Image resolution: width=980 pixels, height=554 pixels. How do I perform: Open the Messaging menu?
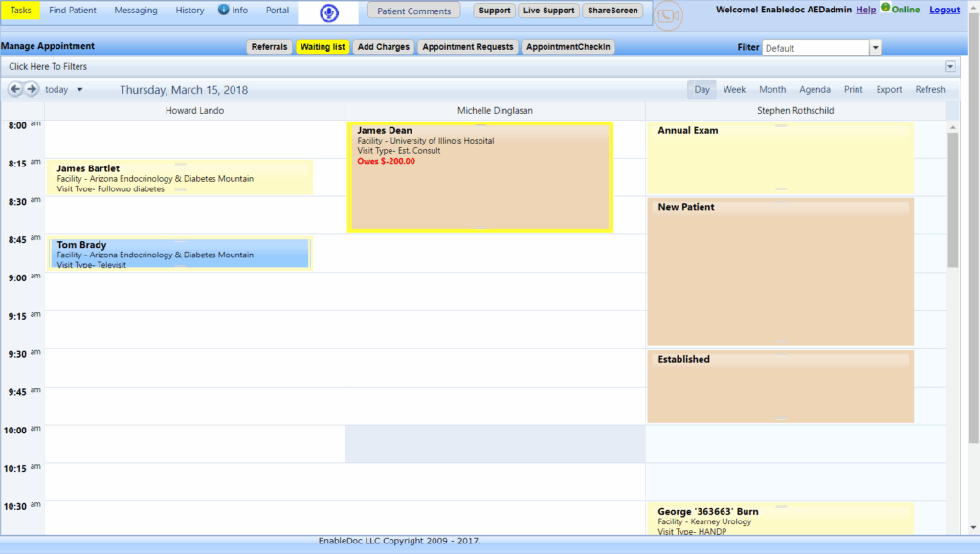[x=135, y=11]
